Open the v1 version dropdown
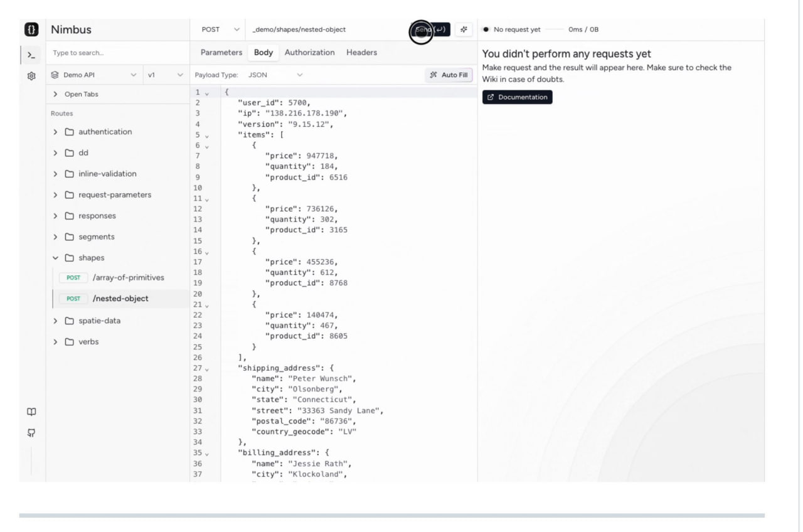The height and width of the screenshot is (532, 803). click(x=166, y=75)
